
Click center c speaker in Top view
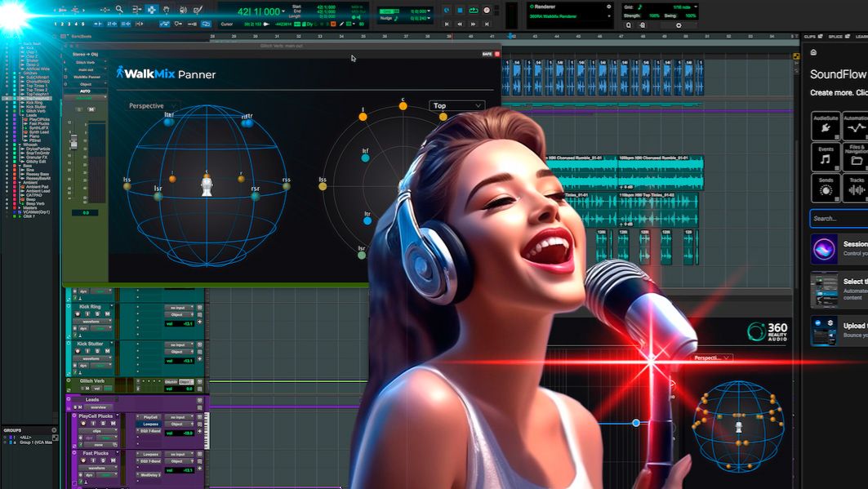click(x=403, y=106)
